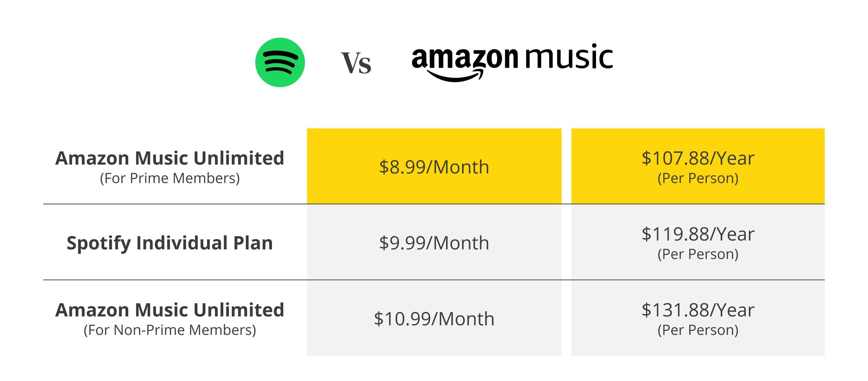Select the Spotify Individual Plan row label

click(x=170, y=243)
